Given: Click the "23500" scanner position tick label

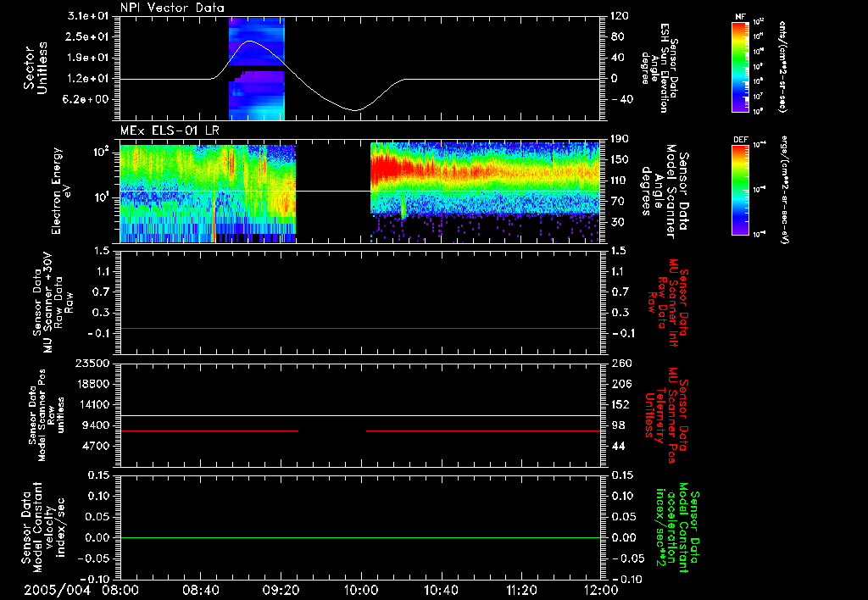Looking at the screenshot, I should 92,363.
